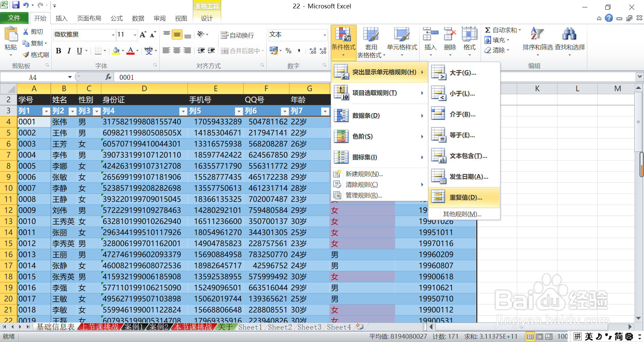The height and width of the screenshot is (342, 644).
Task: Toggle left text alignment
Action: [x=166, y=51]
